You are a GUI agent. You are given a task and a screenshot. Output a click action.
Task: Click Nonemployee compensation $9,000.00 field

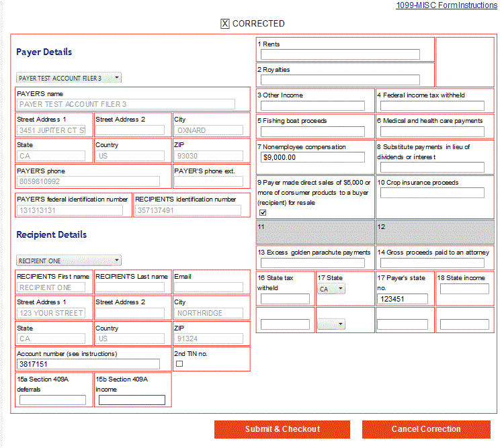(312, 157)
